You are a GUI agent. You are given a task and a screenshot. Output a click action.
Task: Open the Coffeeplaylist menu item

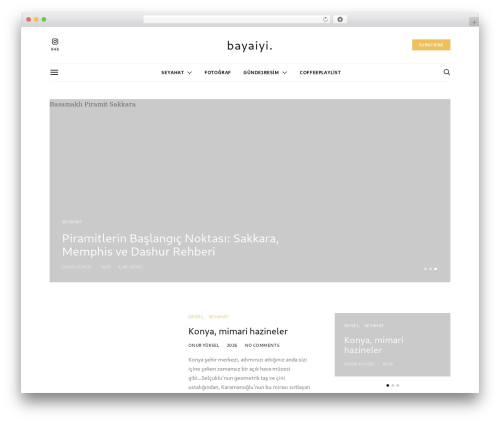[x=320, y=73]
